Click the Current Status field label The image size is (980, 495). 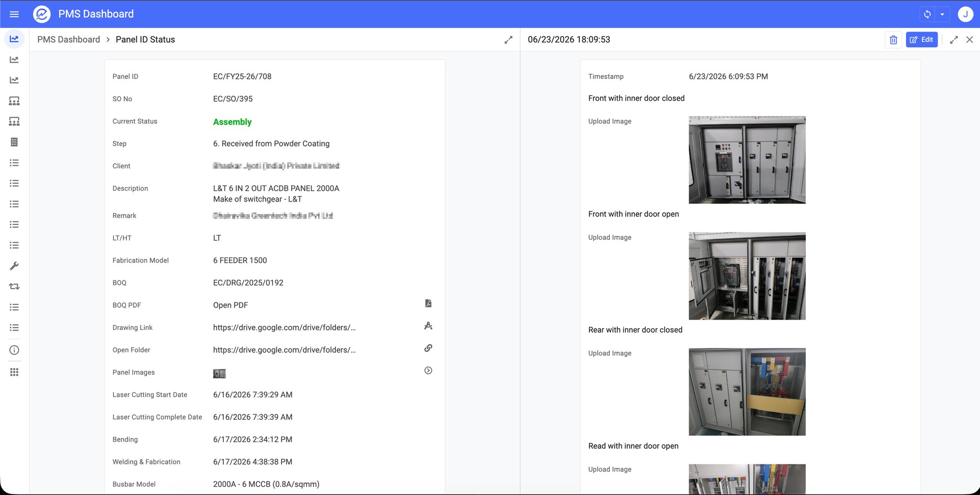(135, 121)
